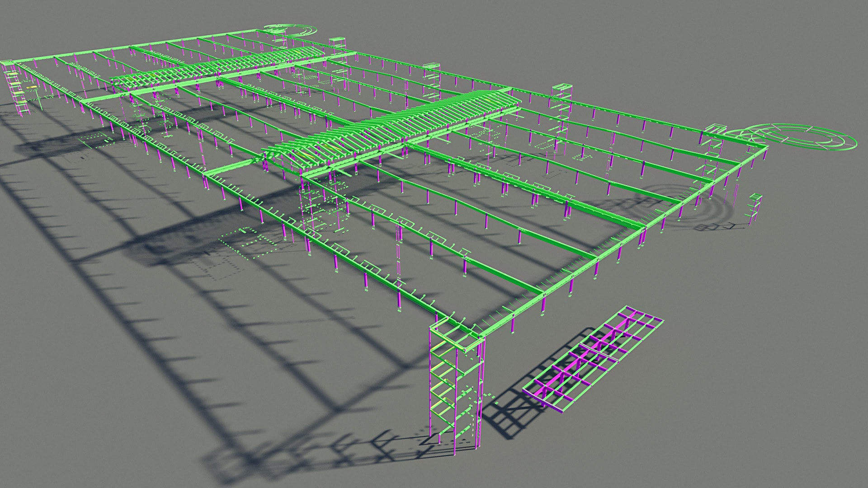The image size is (868, 488).
Task: Select the detached magenta-green grid frame
Action: [x=593, y=359]
